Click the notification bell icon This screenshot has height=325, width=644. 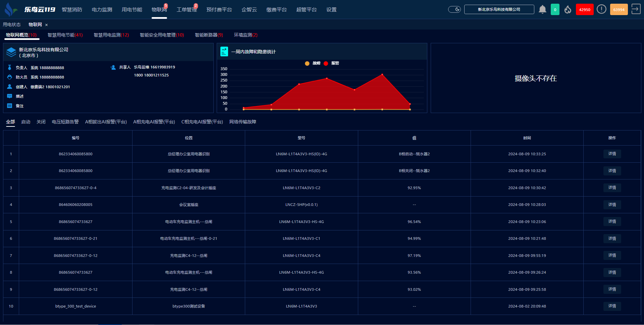click(542, 9)
